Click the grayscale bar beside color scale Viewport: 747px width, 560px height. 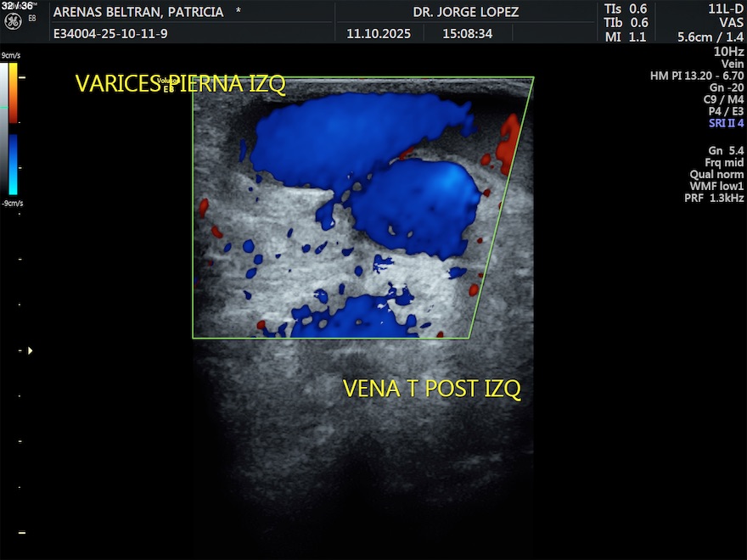(x=3, y=127)
